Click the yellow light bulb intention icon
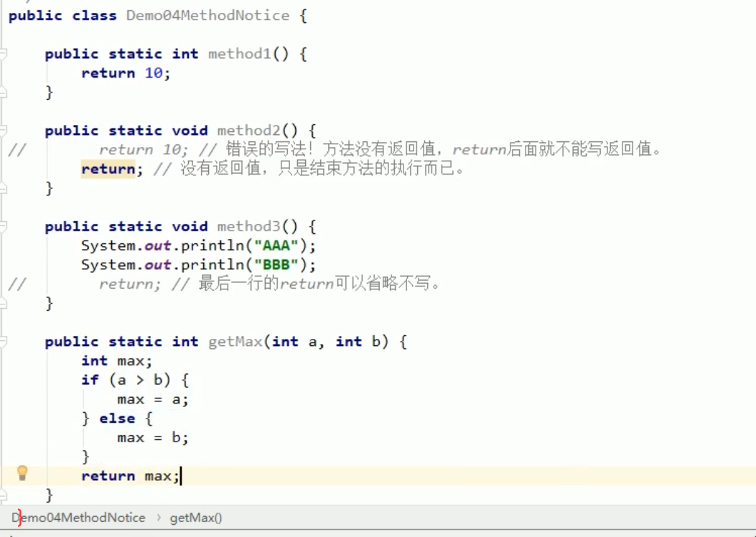The width and height of the screenshot is (756, 537). coord(22,472)
